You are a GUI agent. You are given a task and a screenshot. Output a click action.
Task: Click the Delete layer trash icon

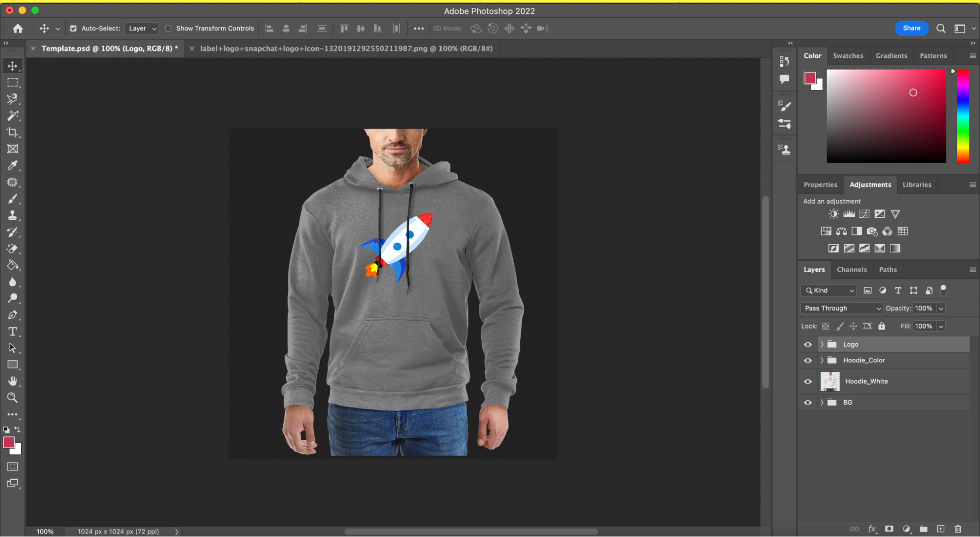click(957, 529)
